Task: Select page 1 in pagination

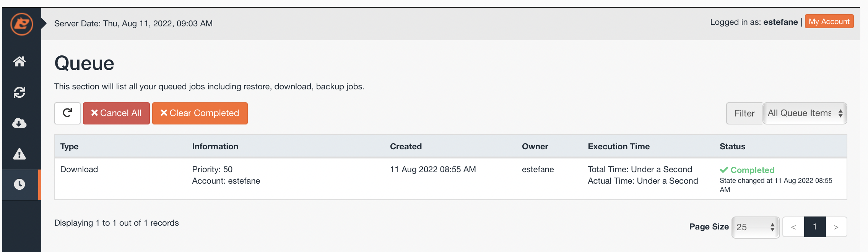Action: tap(815, 227)
